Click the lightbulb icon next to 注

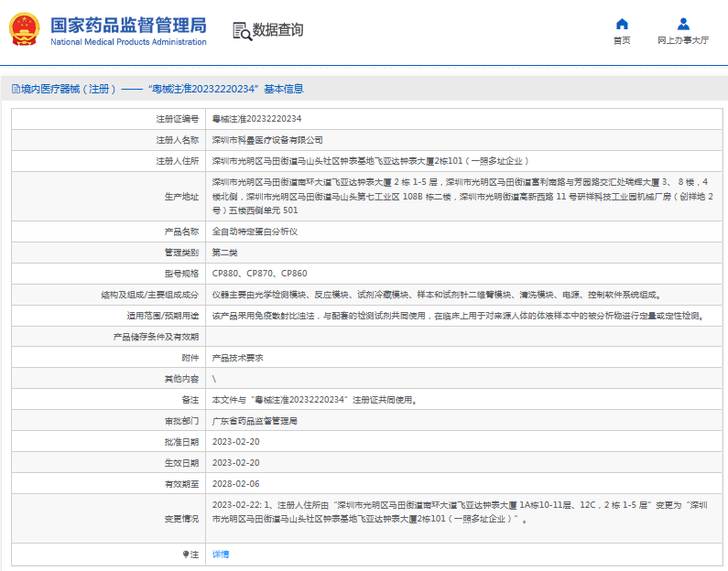point(185,555)
